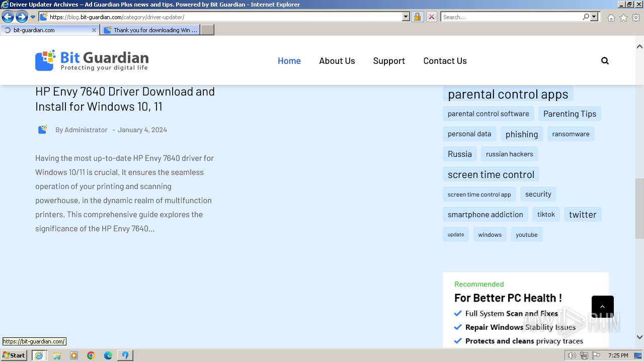Switch to 'Thank you for downloading Win' tab
Viewport: 644px width, 362px height.
[150, 30]
